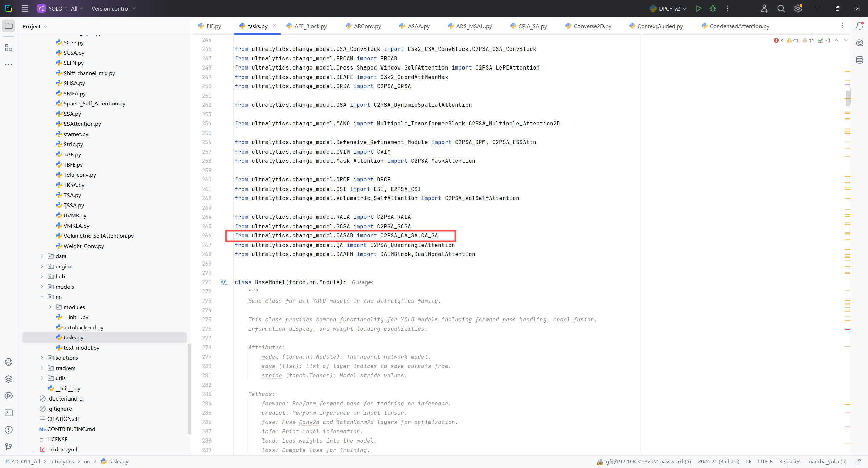This screenshot has height=468, width=868.
Task: Toggle read-only lock in status bar
Action: tap(857, 462)
